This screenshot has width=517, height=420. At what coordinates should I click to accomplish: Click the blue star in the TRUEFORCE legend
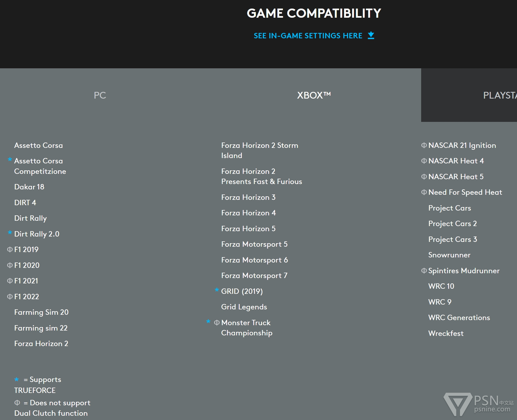coord(17,380)
